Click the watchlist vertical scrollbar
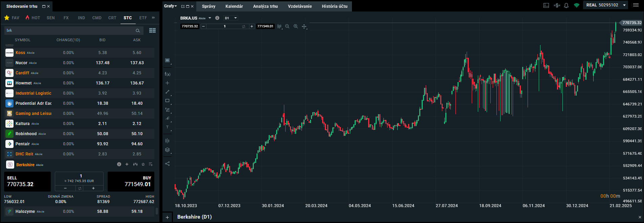 157,211
